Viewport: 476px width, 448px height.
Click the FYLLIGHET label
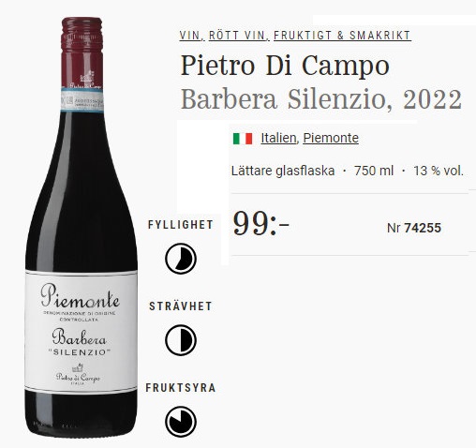(x=181, y=225)
